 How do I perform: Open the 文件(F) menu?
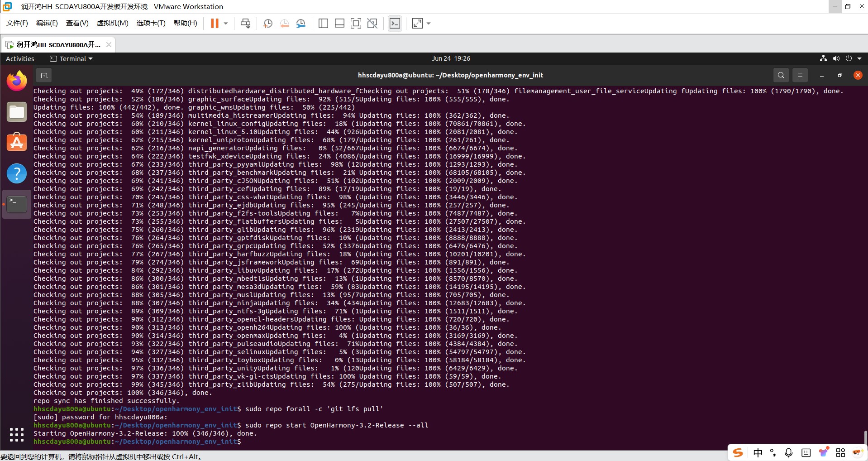click(x=17, y=23)
